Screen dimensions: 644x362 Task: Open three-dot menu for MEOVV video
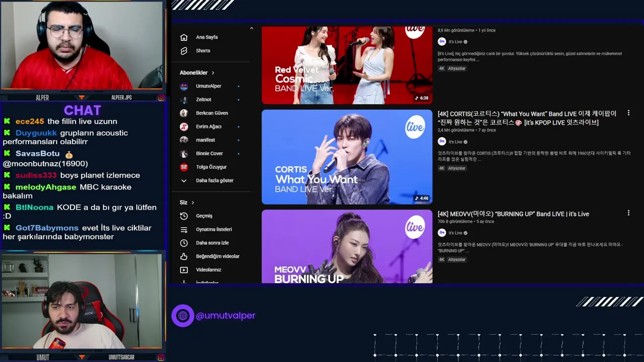628,213
